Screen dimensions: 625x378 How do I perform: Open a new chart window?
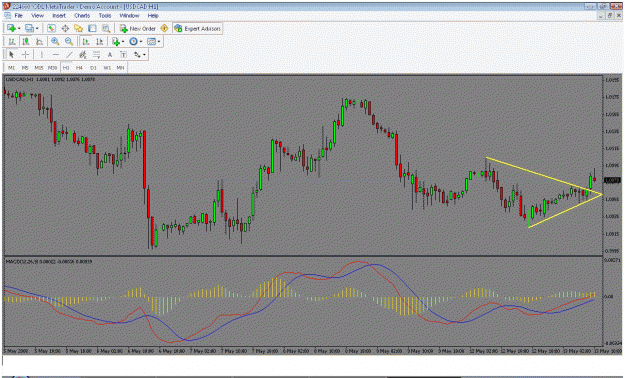coord(11,28)
